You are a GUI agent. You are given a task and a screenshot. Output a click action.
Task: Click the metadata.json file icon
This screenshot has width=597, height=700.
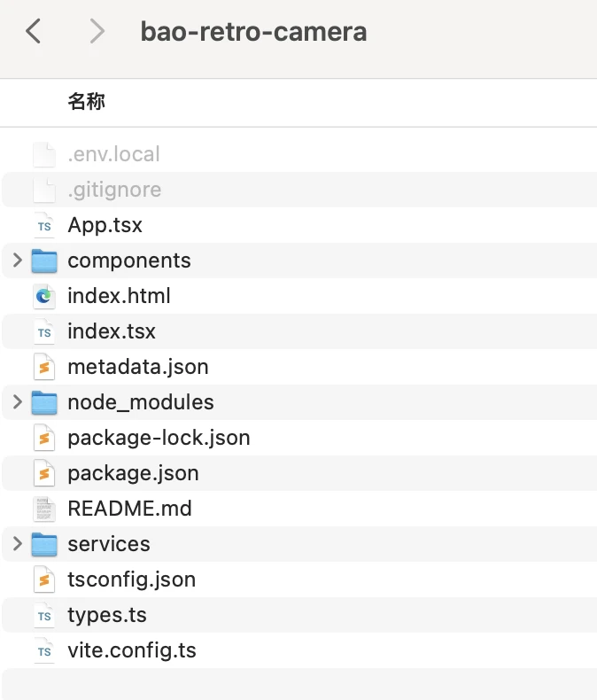click(44, 367)
